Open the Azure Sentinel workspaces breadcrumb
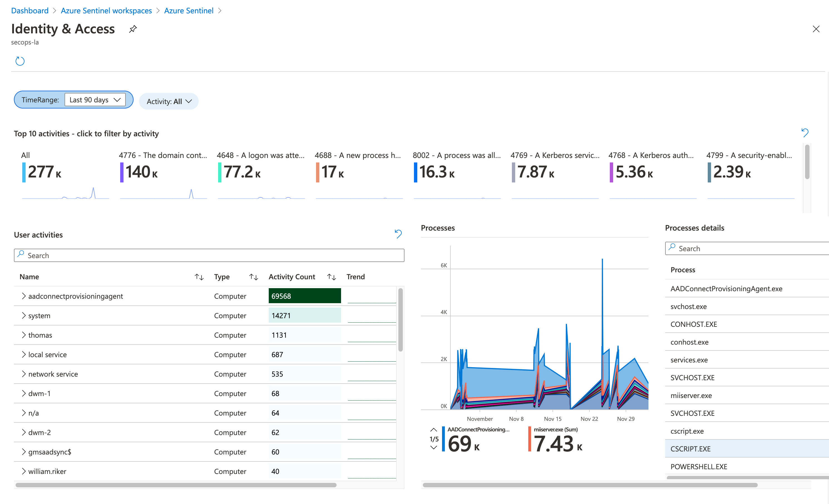829x504 pixels. [106, 10]
